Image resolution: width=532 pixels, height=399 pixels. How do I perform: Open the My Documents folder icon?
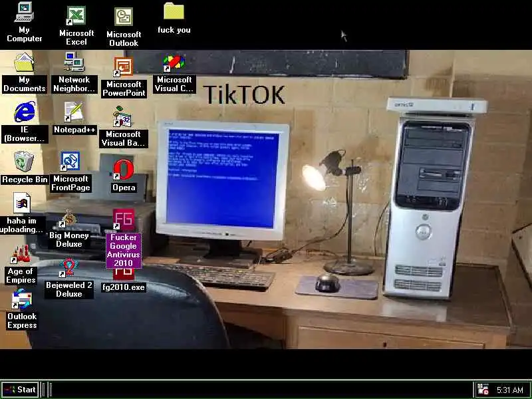point(24,62)
